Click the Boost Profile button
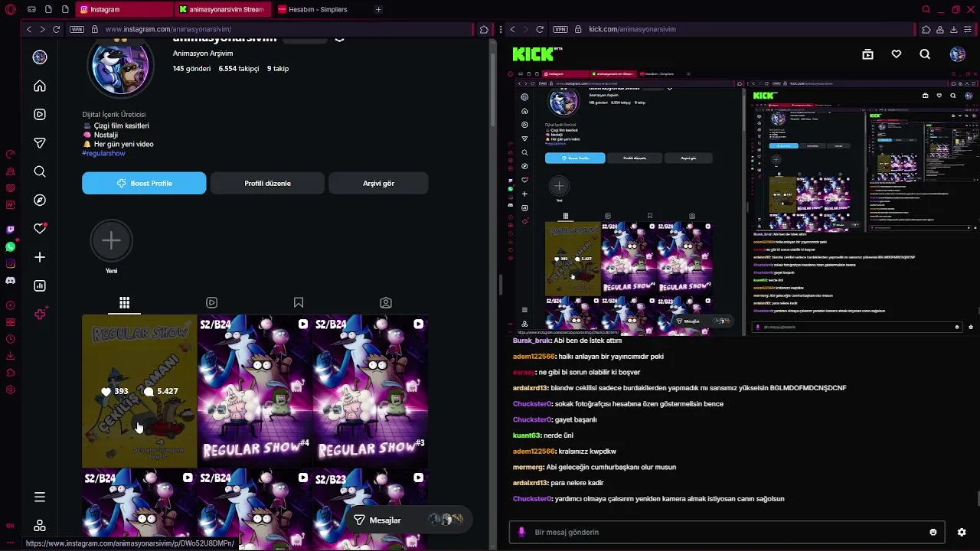 pyautogui.click(x=144, y=183)
